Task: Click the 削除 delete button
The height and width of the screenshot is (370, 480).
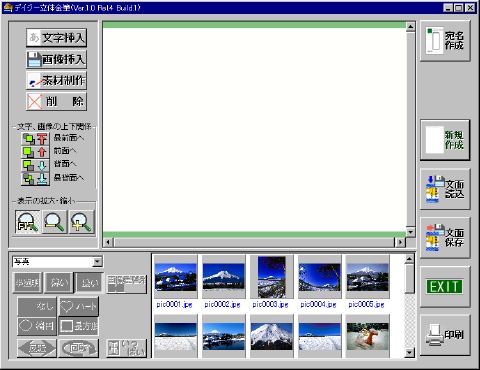Action: 56,101
